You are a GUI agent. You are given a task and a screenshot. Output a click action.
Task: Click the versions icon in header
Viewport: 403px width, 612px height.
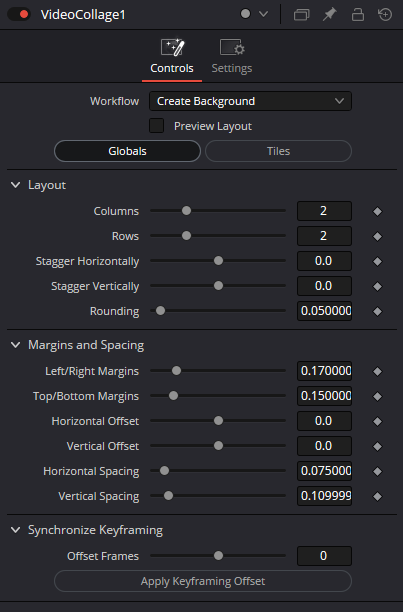coord(301,15)
